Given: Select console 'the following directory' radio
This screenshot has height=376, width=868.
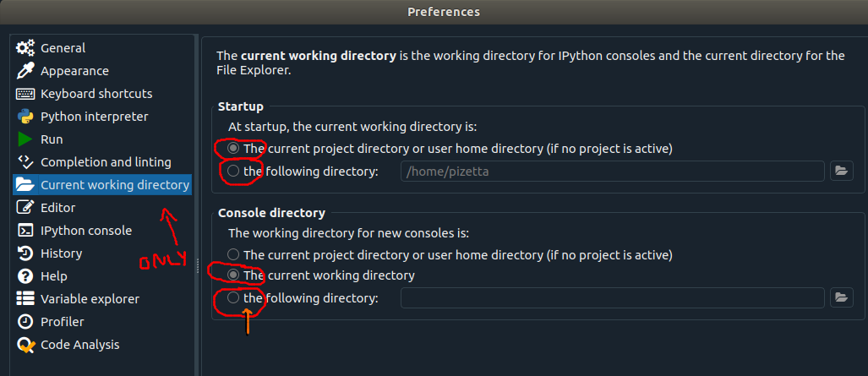Looking at the screenshot, I should tap(233, 298).
